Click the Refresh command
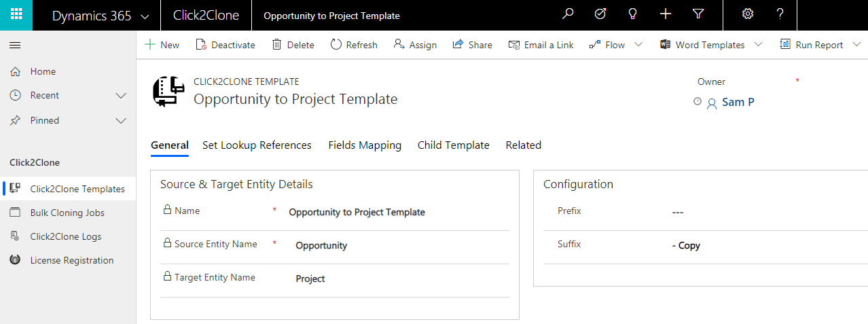Image resolution: width=868 pixels, height=324 pixels. pyautogui.click(x=354, y=45)
